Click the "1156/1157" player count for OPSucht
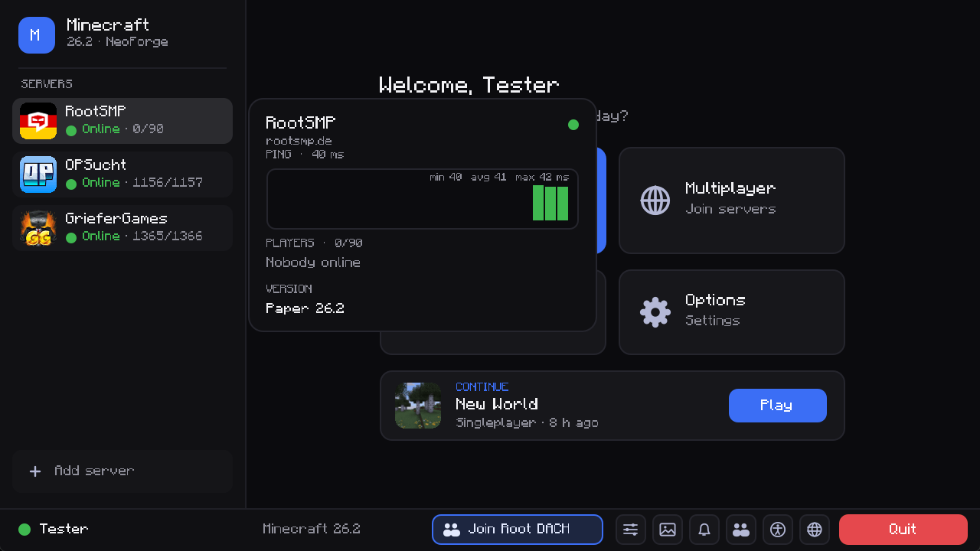The width and height of the screenshot is (980, 551). point(168,183)
